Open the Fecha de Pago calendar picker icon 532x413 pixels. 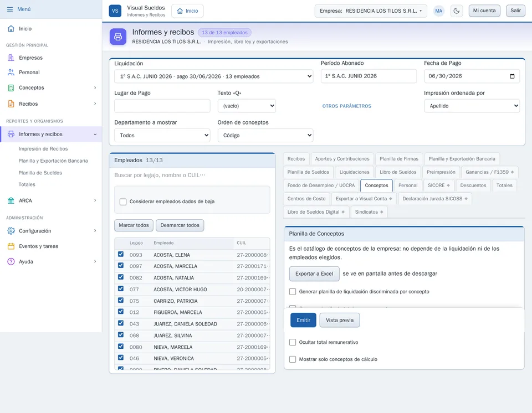click(512, 76)
